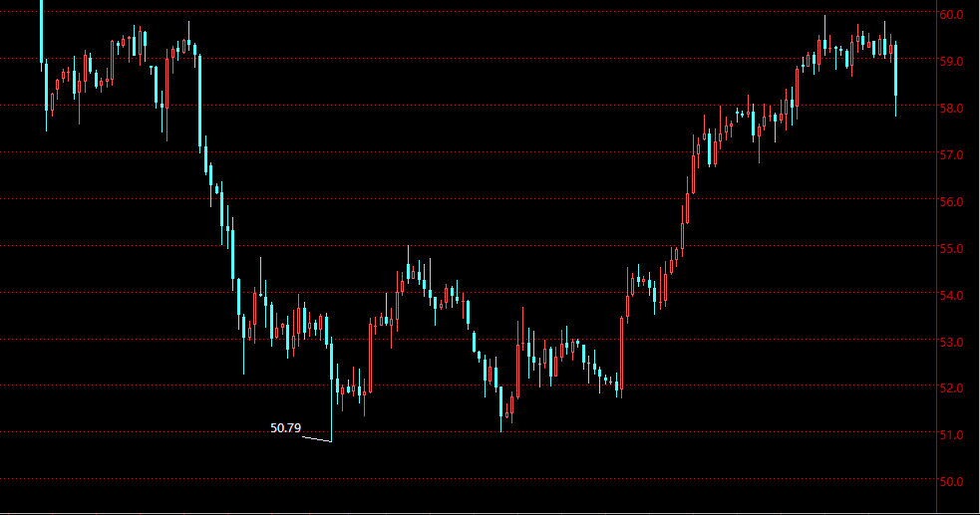The image size is (980, 515).
Task: Click the 53.0 price axis label
Action: tap(951, 342)
